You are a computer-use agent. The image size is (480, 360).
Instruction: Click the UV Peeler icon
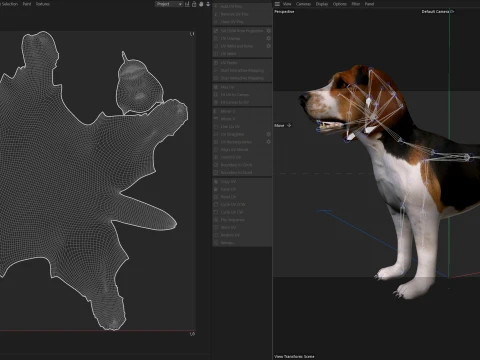(x=216, y=63)
